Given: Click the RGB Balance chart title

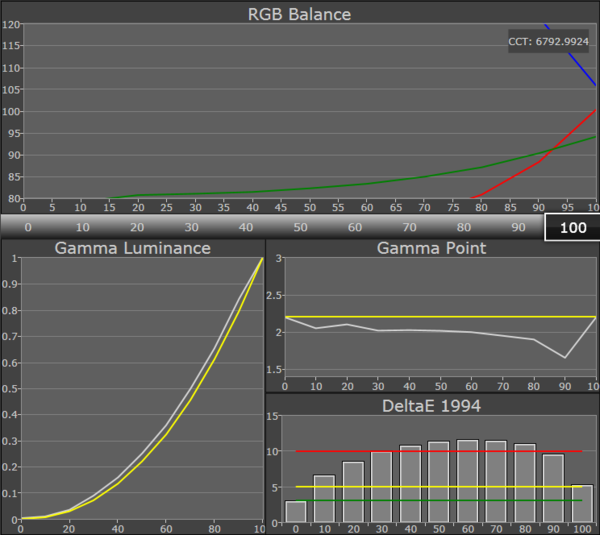Looking at the screenshot, I should tap(300, 14).
